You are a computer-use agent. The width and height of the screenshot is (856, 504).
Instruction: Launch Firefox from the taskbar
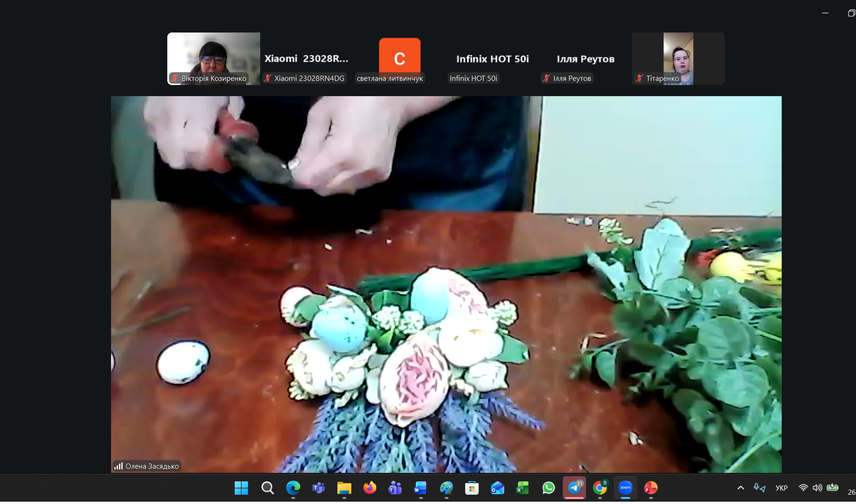point(369,488)
